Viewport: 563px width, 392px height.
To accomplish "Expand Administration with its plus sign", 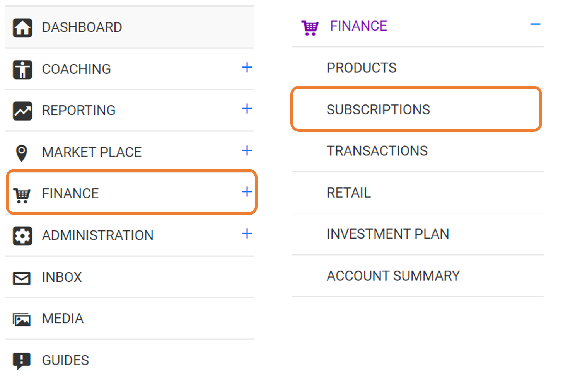I will (x=247, y=233).
